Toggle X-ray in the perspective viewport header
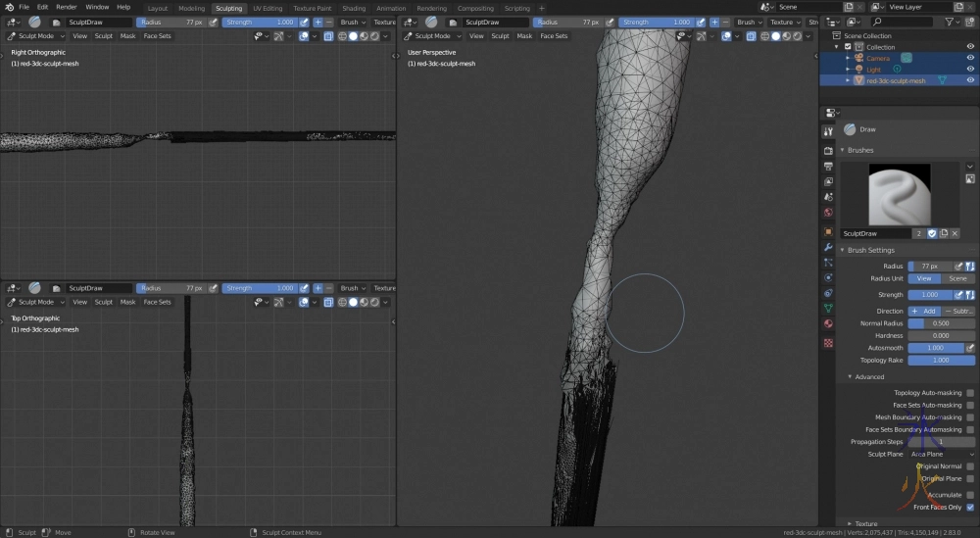The image size is (980, 538). (x=753, y=36)
